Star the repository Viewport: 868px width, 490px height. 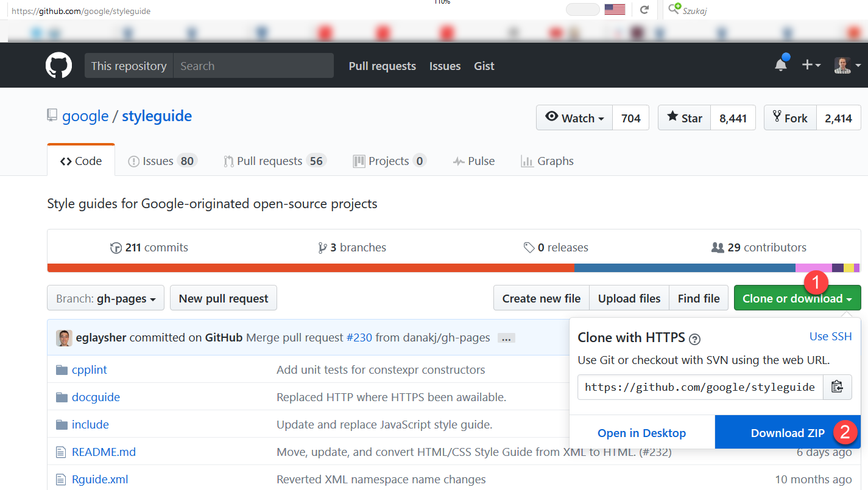684,118
